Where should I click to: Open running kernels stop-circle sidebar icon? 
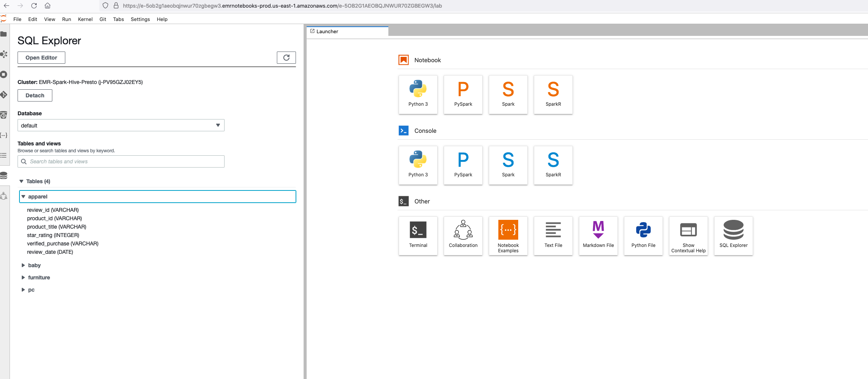point(4,74)
